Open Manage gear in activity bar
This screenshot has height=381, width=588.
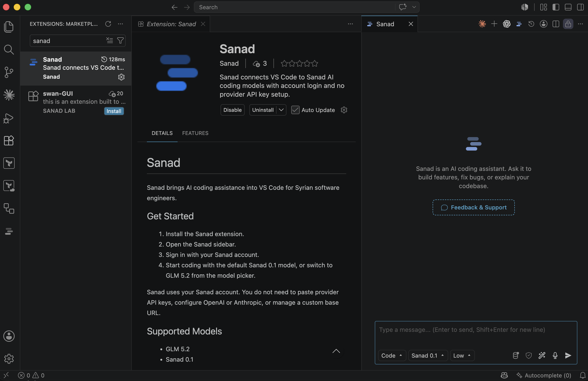pos(9,359)
